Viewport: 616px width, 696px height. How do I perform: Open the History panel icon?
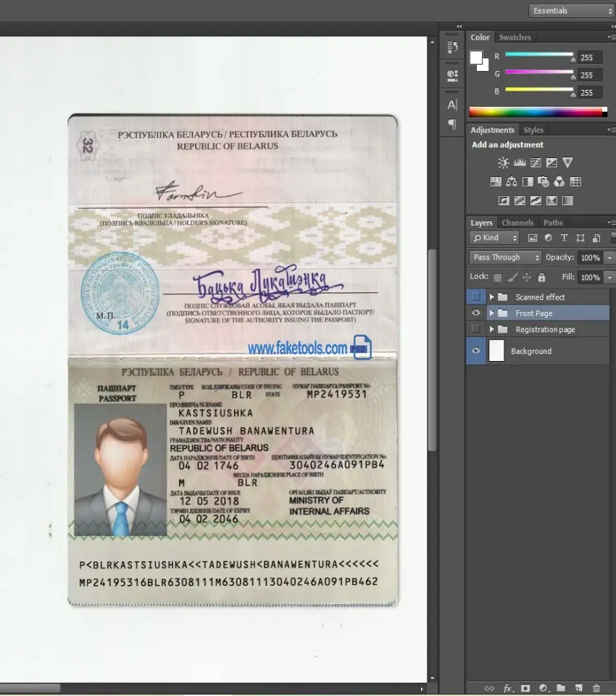click(x=452, y=48)
